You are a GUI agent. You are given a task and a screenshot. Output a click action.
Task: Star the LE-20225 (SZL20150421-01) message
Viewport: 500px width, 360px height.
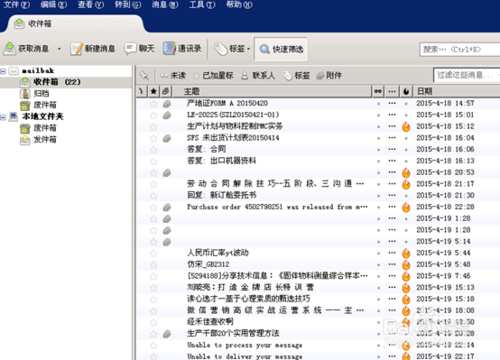[153, 115]
